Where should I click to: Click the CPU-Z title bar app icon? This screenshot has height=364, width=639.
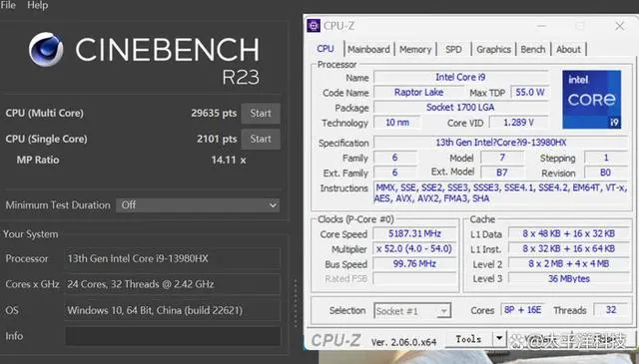tap(314, 26)
